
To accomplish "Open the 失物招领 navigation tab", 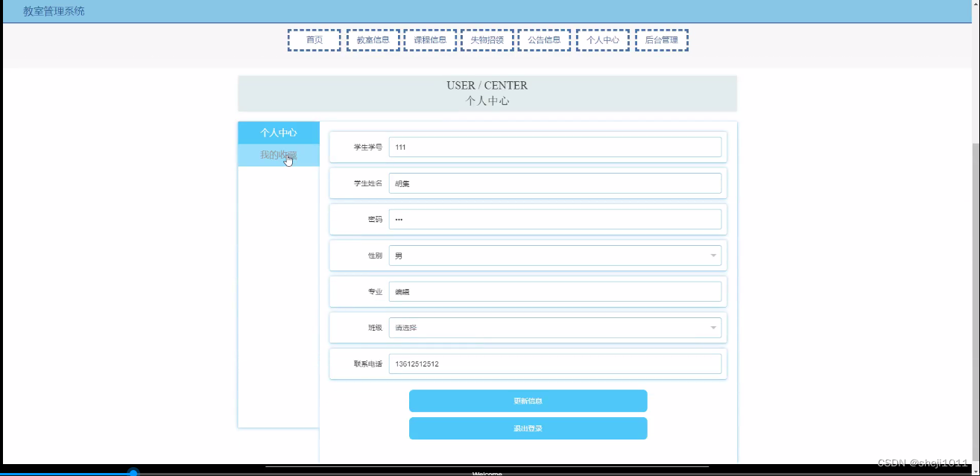I will (x=487, y=39).
